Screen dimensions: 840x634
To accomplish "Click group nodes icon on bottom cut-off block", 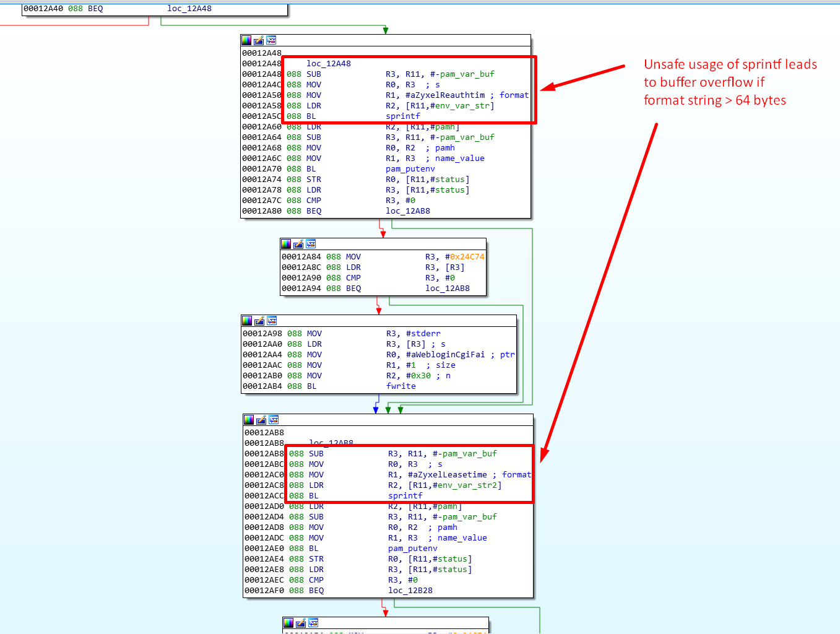I will [313, 623].
